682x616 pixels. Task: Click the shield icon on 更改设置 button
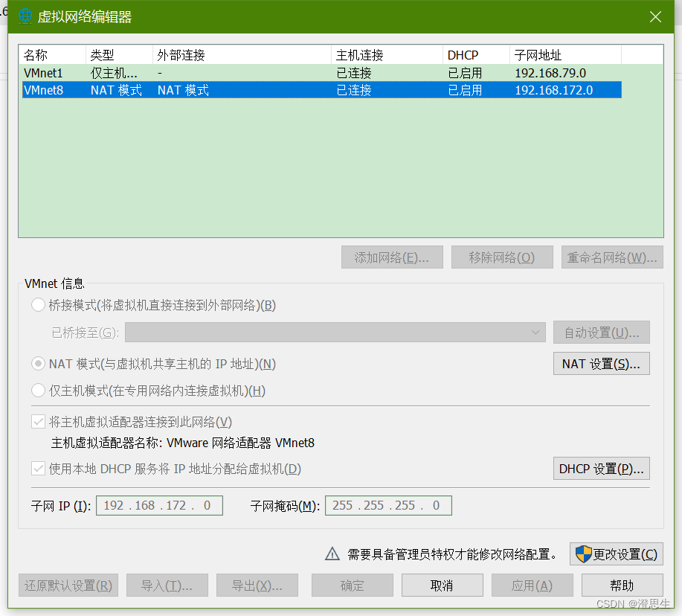tap(583, 554)
